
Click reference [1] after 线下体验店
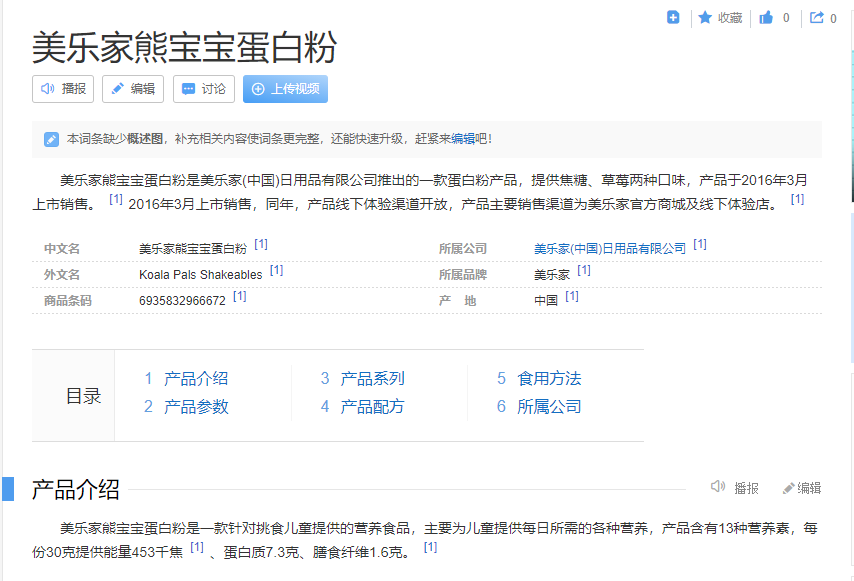(797, 199)
